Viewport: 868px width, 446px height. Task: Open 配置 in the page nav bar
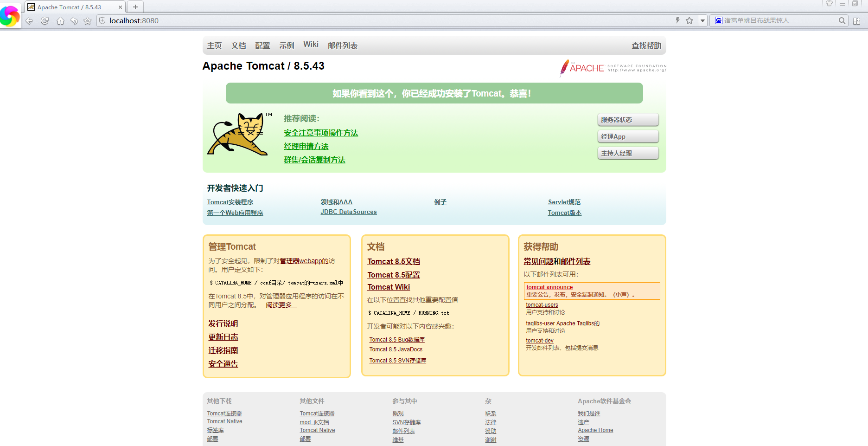pyautogui.click(x=262, y=45)
